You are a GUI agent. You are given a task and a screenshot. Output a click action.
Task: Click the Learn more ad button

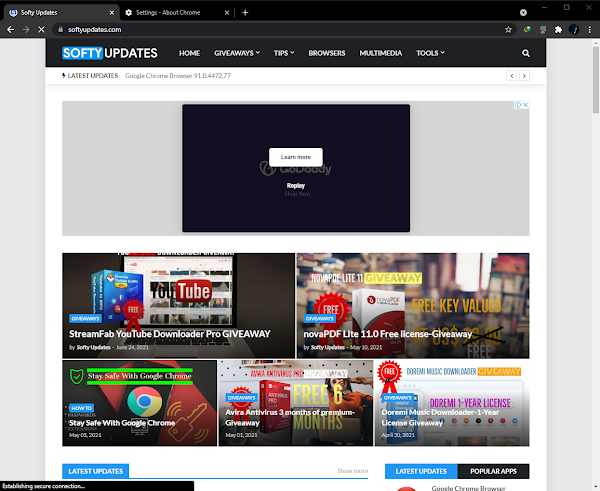296,157
